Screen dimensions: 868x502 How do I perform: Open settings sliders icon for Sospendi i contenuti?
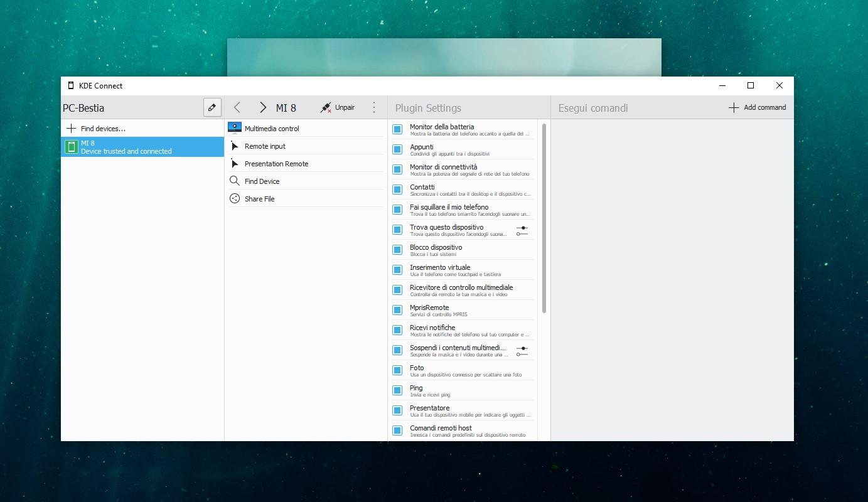point(522,351)
